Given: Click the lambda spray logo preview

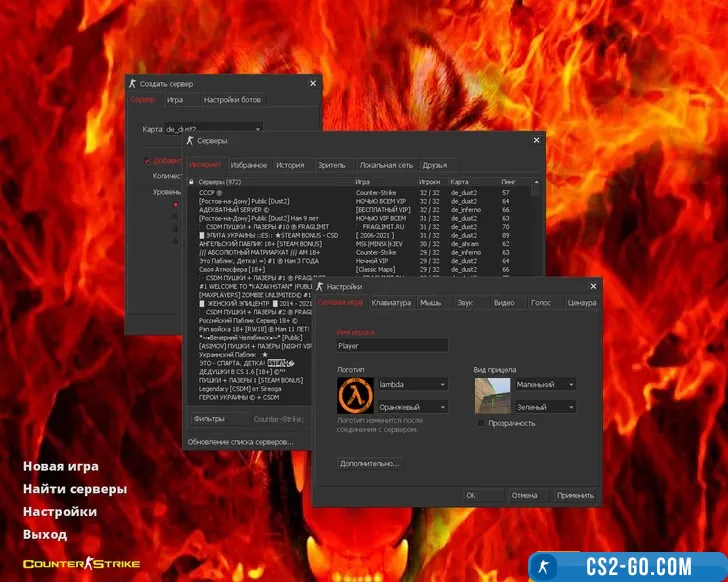Looking at the screenshot, I should [x=356, y=397].
